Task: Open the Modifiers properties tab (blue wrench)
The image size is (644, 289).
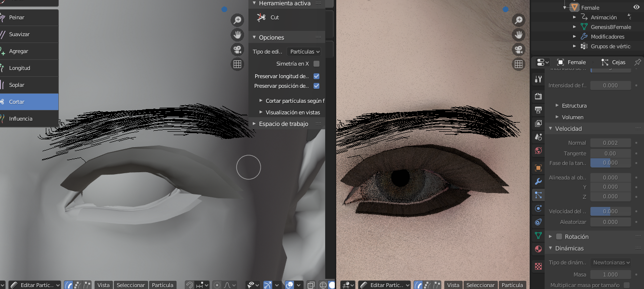Action: point(538,181)
